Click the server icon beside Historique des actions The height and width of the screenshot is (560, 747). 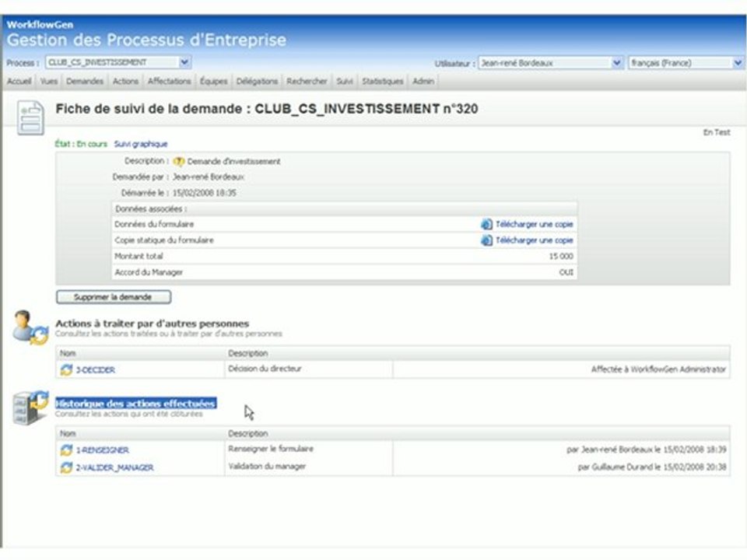click(30, 408)
